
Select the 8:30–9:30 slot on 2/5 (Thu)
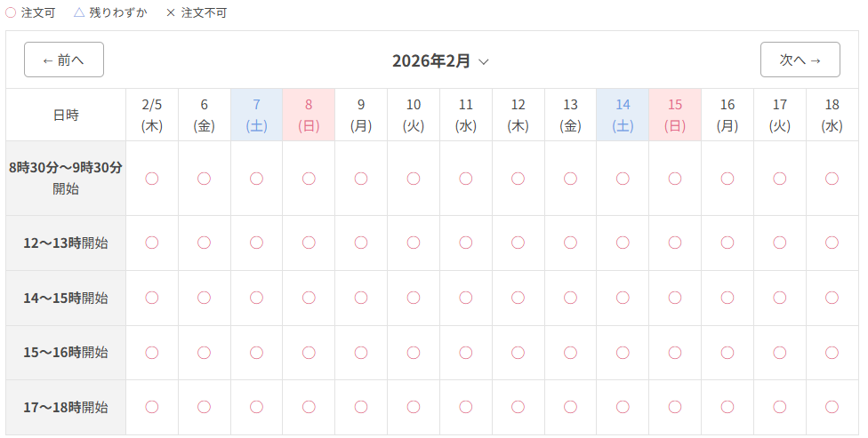pyautogui.click(x=152, y=179)
